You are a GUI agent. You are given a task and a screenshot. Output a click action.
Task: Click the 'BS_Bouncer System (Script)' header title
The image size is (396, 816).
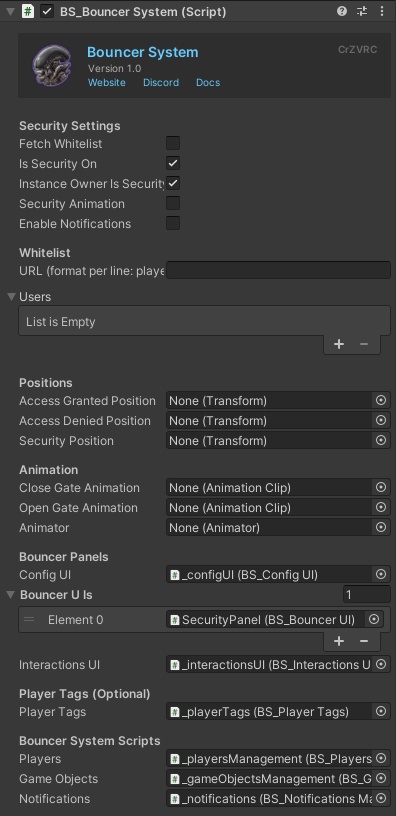coord(143,11)
